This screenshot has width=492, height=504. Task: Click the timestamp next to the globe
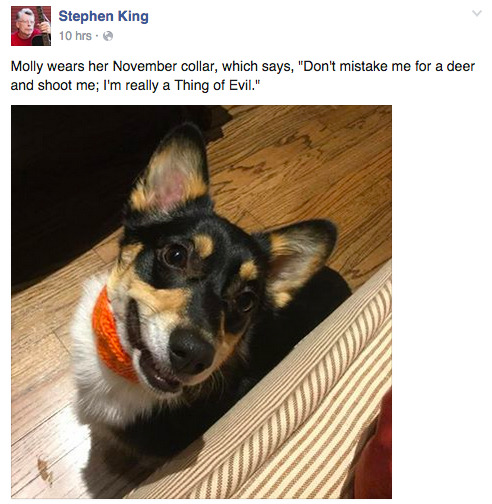tap(75, 36)
